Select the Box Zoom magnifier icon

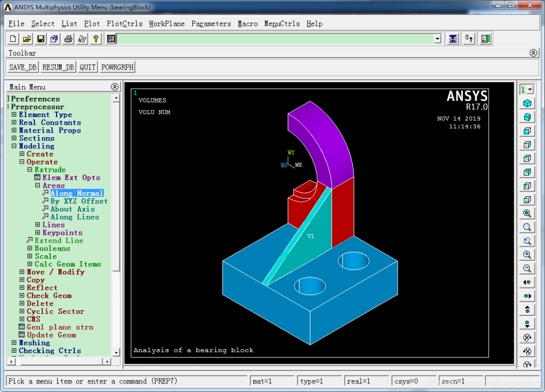point(527,227)
